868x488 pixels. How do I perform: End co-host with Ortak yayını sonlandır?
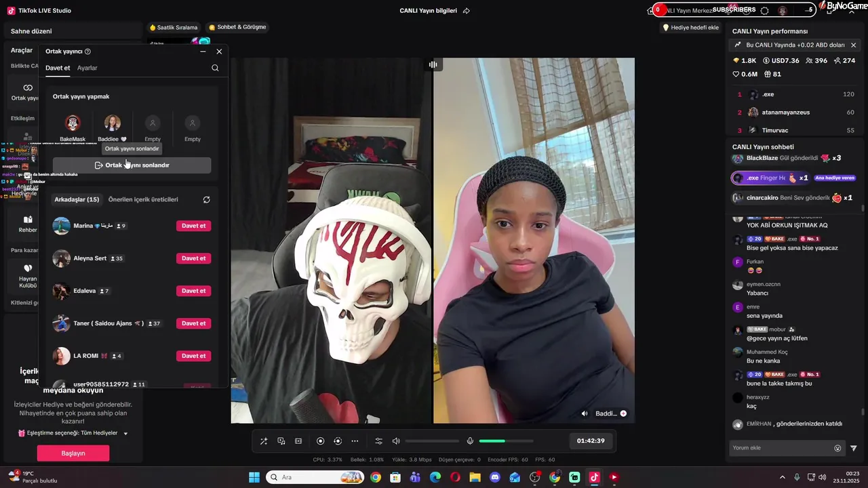(x=132, y=165)
